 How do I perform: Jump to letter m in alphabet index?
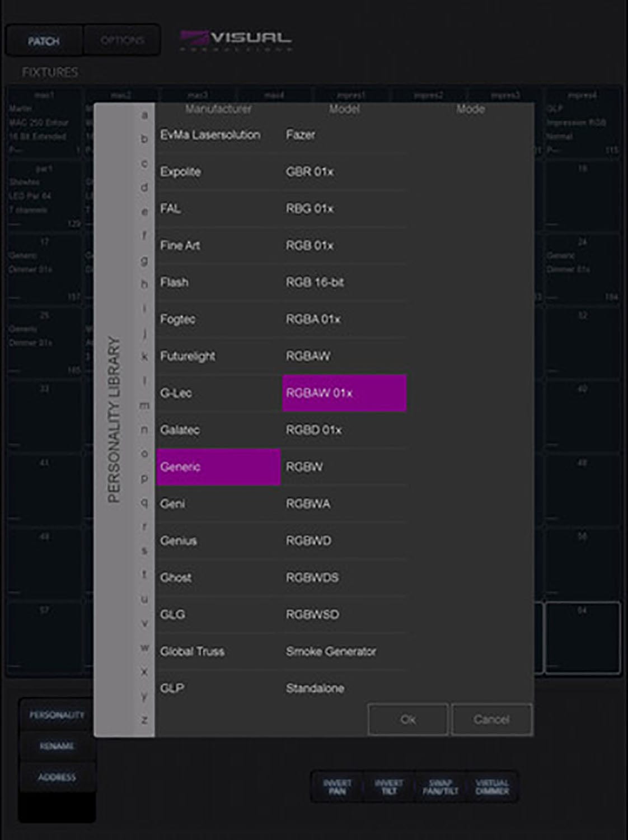click(144, 405)
